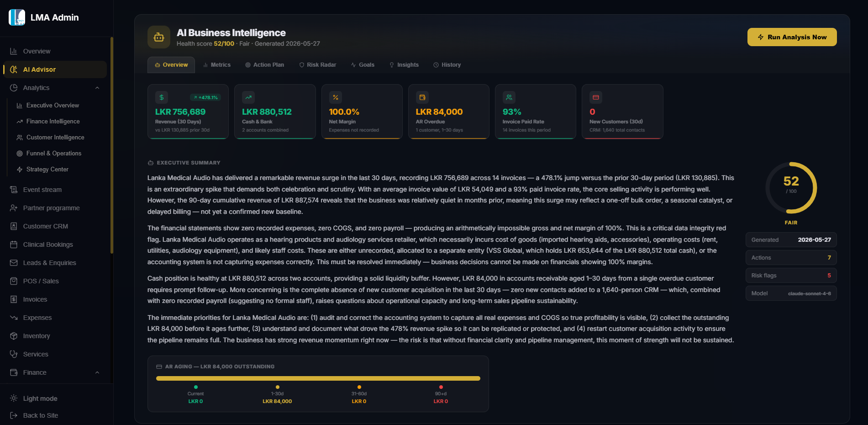Click the Leads & Enquiries envelope icon
Image resolution: width=868 pixels, height=425 pixels.
click(x=14, y=263)
